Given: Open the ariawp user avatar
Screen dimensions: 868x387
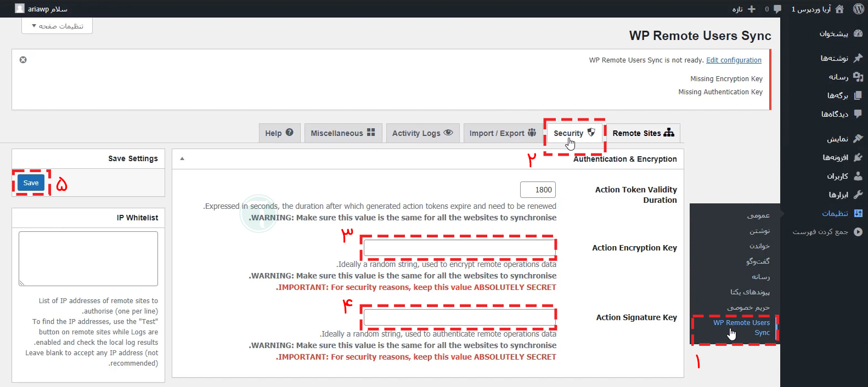Looking at the screenshot, I should pos(20,9).
